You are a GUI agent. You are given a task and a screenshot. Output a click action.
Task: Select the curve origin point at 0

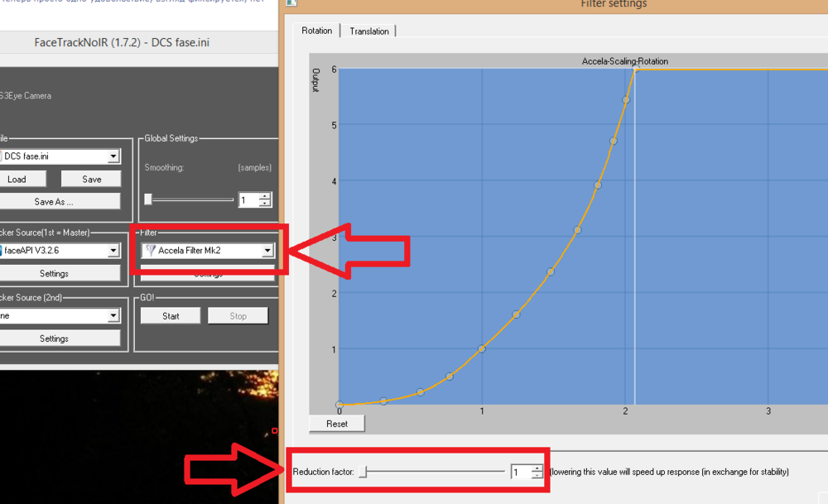point(339,405)
